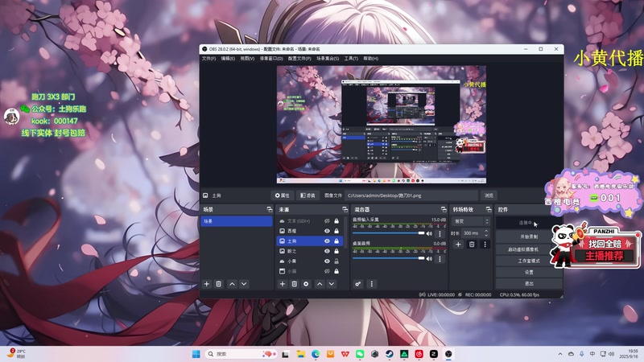Click the image file path field

coord(411,195)
